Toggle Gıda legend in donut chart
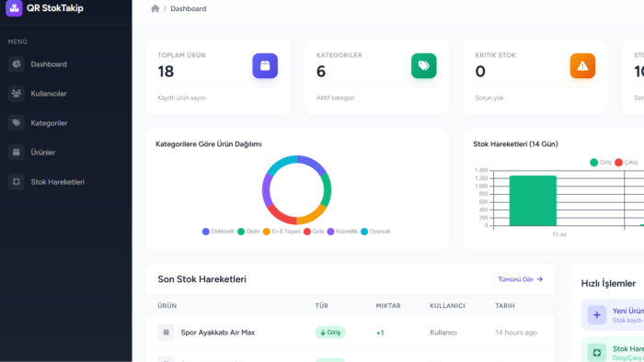This screenshot has width=644, height=362. click(314, 232)
